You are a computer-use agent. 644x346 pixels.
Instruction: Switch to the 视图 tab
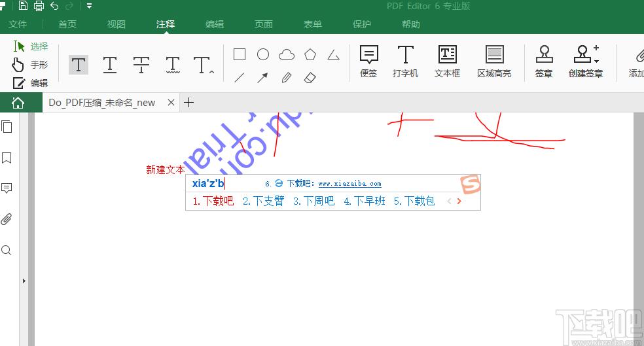point(116,24)
